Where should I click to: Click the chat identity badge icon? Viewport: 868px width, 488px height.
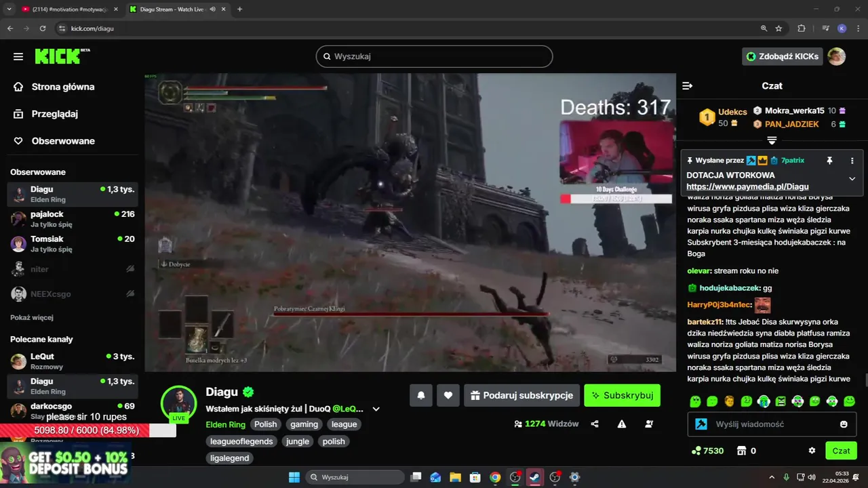[701, 424]
